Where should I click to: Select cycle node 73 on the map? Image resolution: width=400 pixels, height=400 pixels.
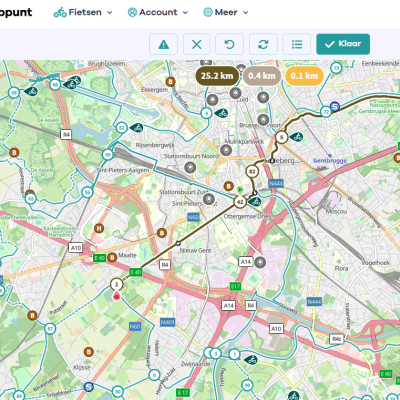336,68
